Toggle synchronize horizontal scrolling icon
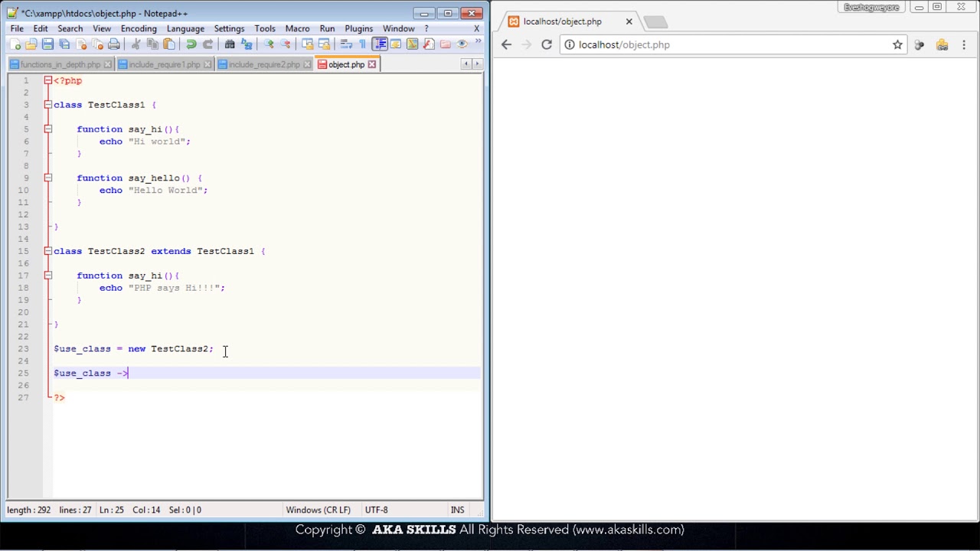 coord(324,44)
